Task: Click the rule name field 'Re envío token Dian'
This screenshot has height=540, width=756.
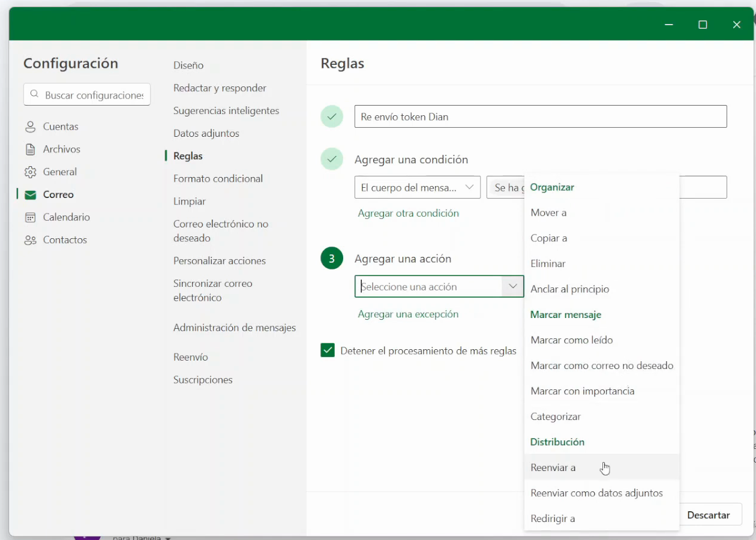Action: point(541,116)
